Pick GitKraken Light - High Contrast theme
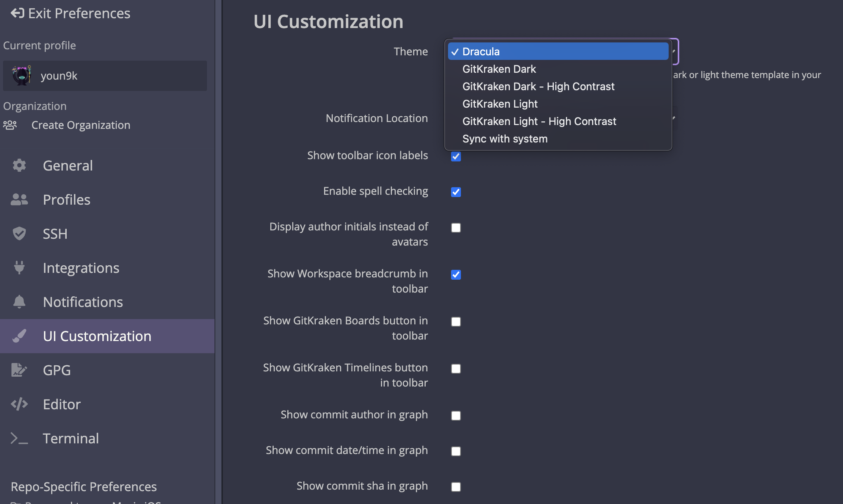Image resolution: width=843 pixels, height=504 pixels. point(539,121)
